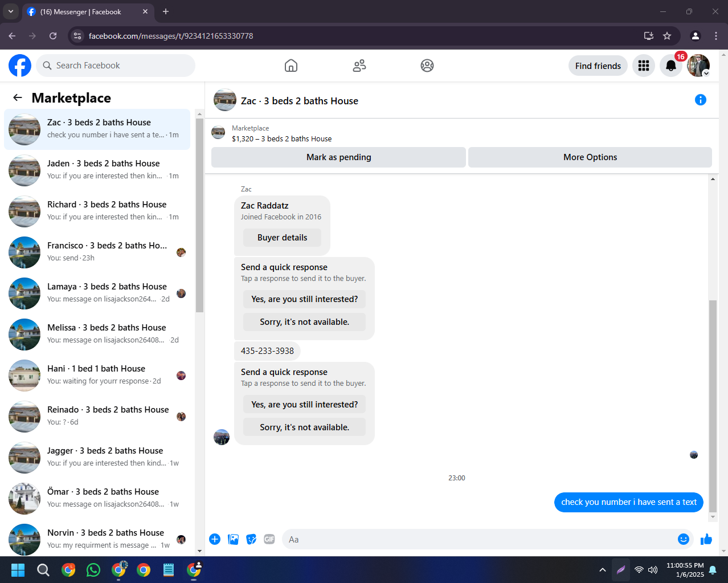Open Windows Start menu
The width and height of the screenshot is (728, 583).
(18, 570)
